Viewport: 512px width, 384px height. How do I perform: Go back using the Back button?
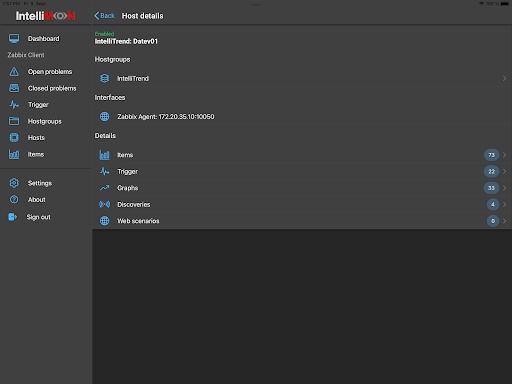104,16
